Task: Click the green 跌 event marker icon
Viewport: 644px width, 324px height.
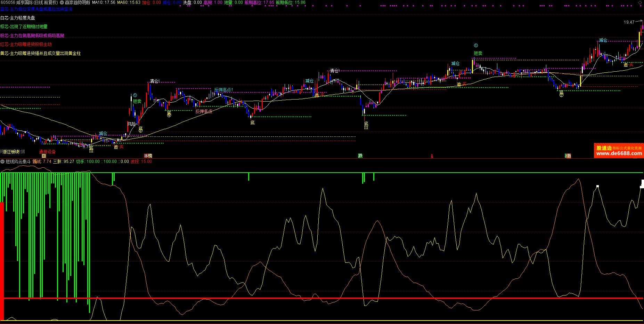Action: (x=360, y=156)
